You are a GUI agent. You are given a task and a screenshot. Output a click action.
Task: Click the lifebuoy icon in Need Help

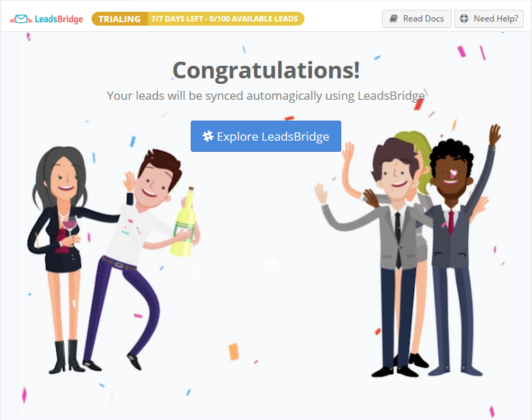coord(464,19)
